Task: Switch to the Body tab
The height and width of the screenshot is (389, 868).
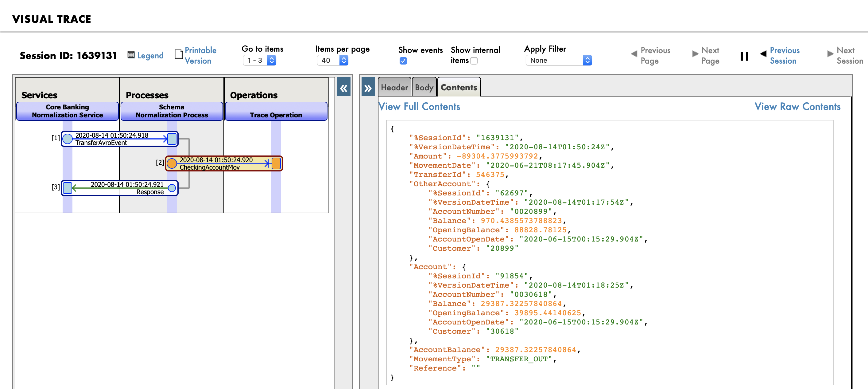Action: point(424,87)
